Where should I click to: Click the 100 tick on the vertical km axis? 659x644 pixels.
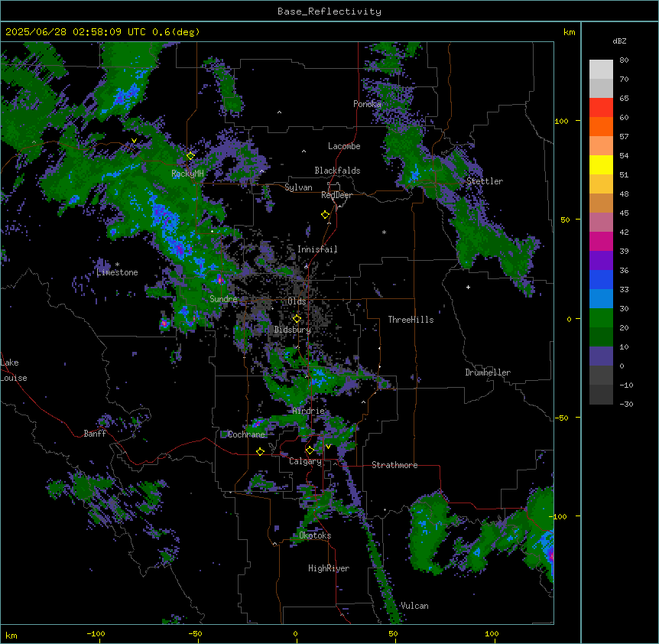click(x=561, y=121)
